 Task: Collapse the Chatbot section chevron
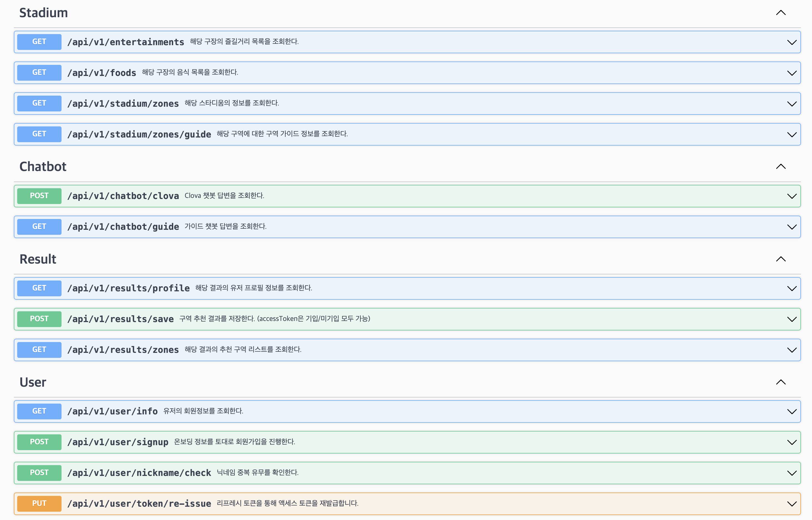(x=781, y=167)
